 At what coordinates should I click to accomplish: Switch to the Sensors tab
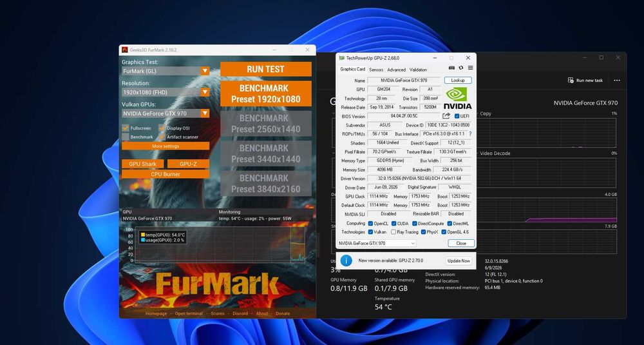tap(376, 70)
